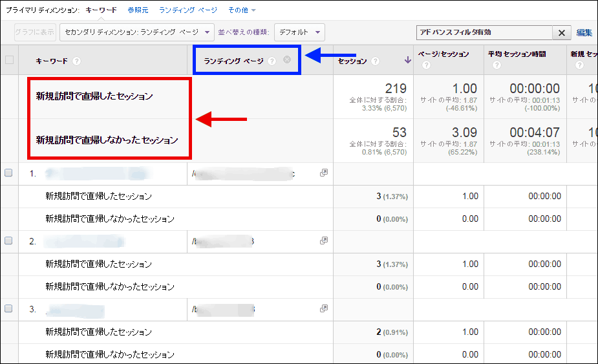The image size is (598, 364).
Task: Open landing page link icon in row 3
Action: (324, 309)
